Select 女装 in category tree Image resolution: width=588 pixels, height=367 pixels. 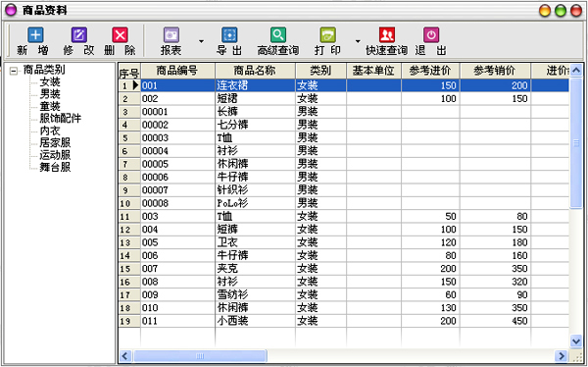coord(50,81)
